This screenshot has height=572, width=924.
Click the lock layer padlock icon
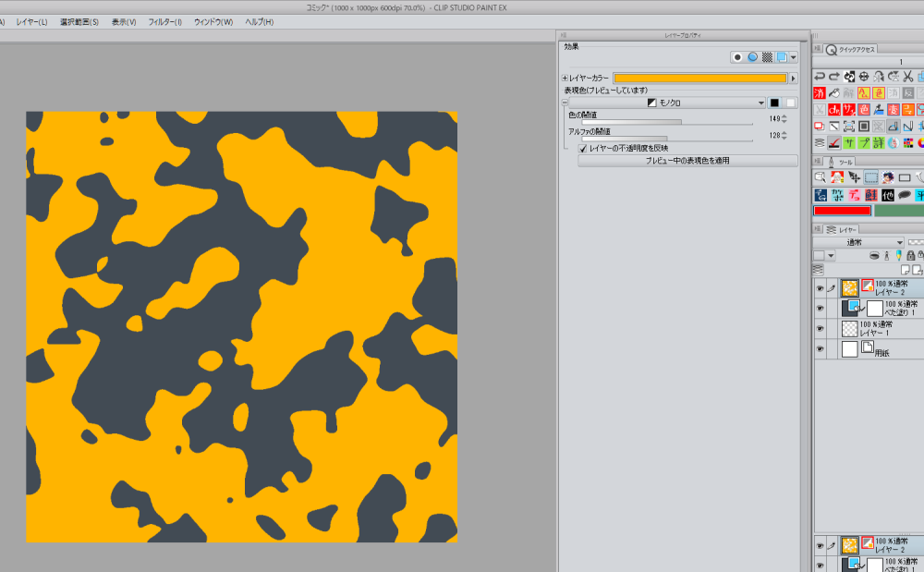pyautogui.click(x=910, y=256)
